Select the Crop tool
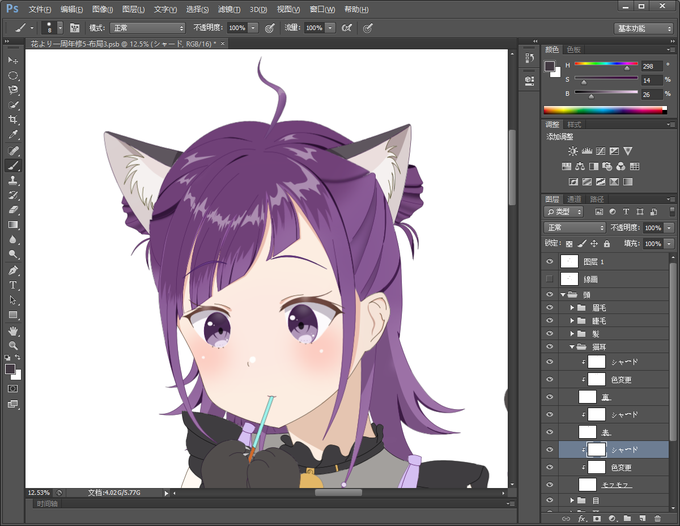680x526 pixels. tap(13, 120)
